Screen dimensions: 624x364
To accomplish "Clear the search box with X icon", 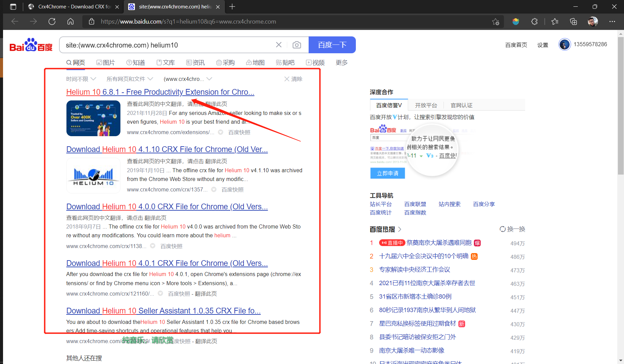I will coord(279,45).
